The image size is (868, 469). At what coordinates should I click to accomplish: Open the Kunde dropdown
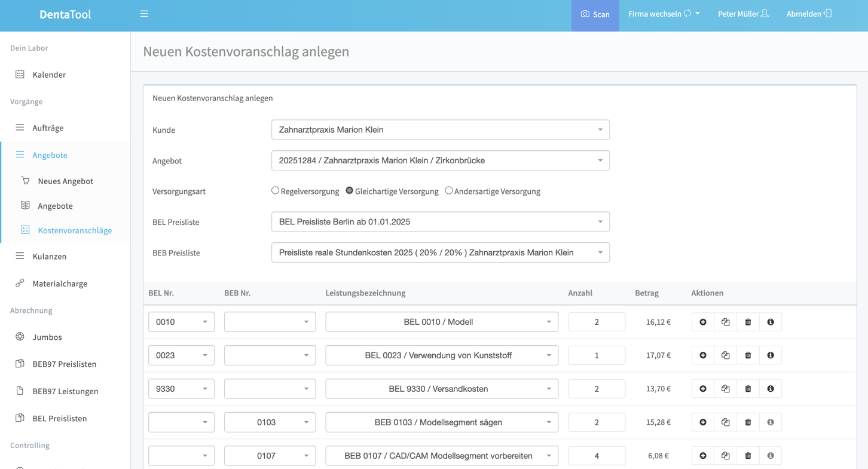[x=440, y=130]
